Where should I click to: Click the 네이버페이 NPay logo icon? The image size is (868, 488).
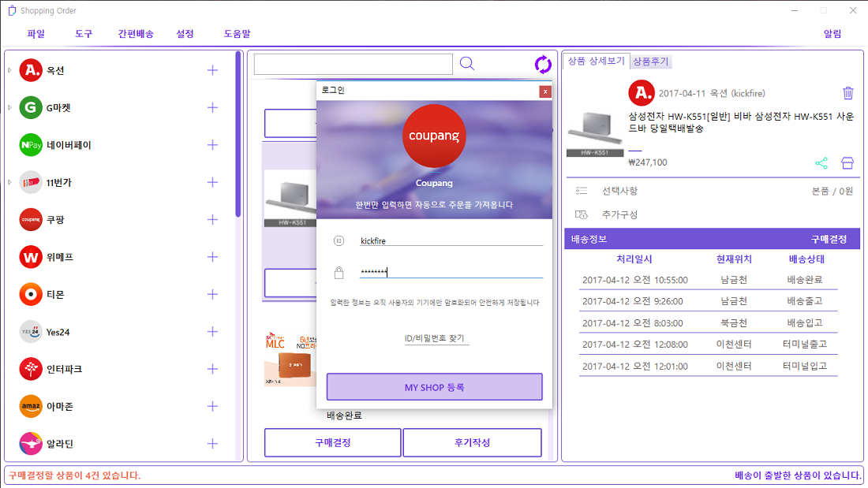(31, 145)
